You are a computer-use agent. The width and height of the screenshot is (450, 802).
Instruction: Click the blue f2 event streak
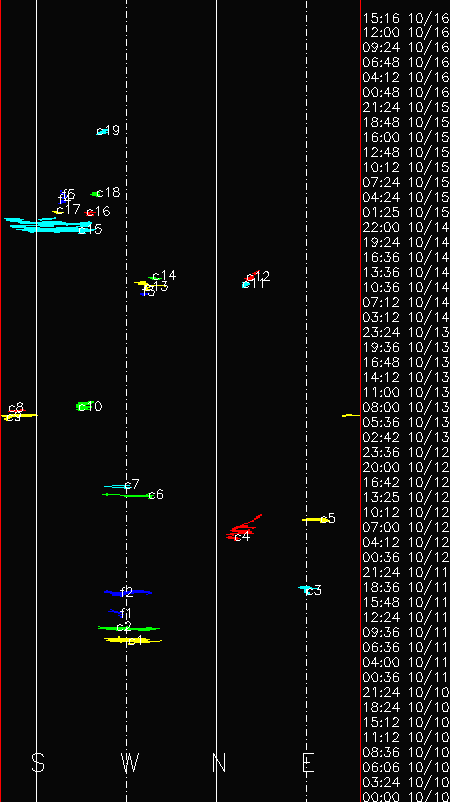[128, 592]
